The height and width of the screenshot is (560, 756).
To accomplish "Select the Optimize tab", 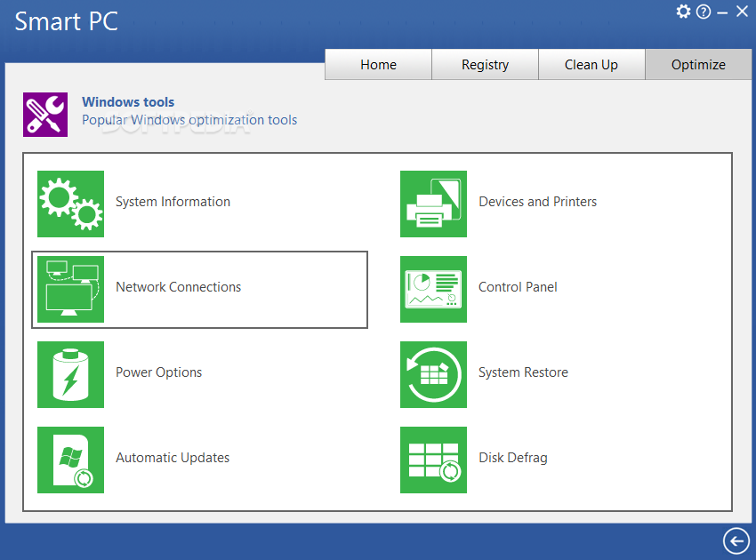I will pos(698,65).
